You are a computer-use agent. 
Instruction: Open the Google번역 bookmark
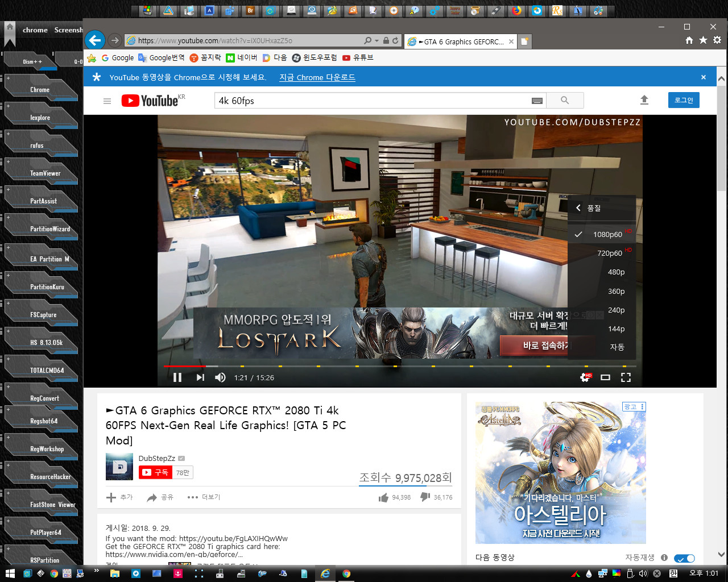coord(162,57)
